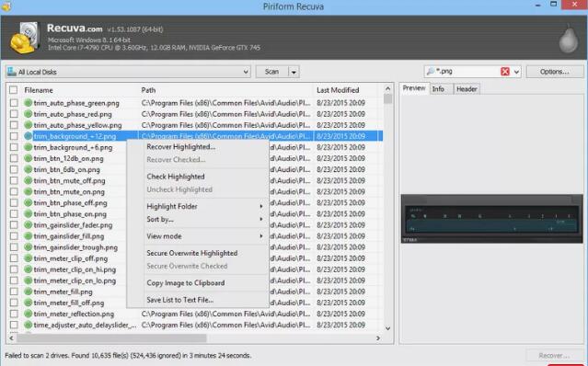Click the Piriform pear logo

[568, 39]
